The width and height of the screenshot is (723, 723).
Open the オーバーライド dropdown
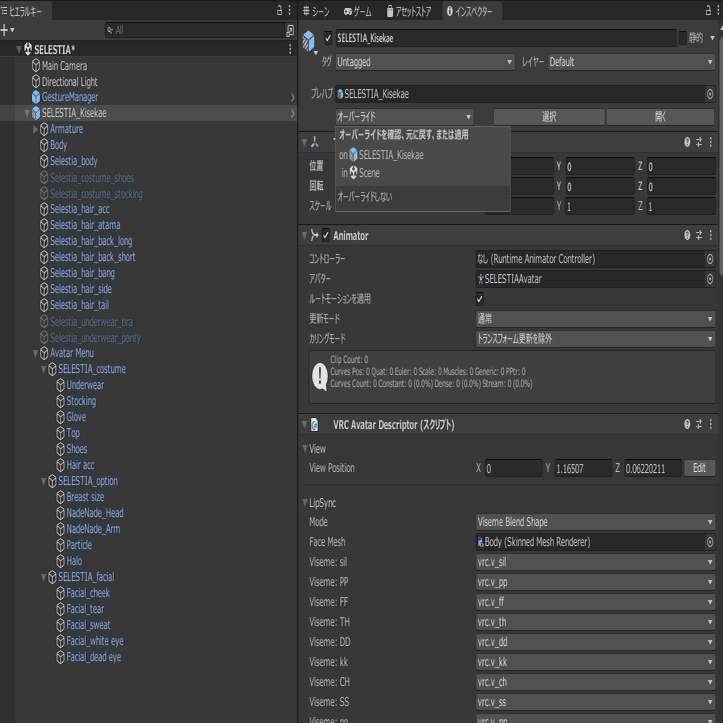(404, 117)
